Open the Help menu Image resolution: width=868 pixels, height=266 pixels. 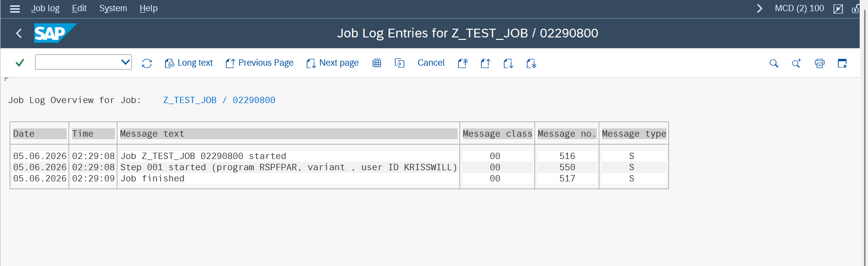click(x=148, y=8)
